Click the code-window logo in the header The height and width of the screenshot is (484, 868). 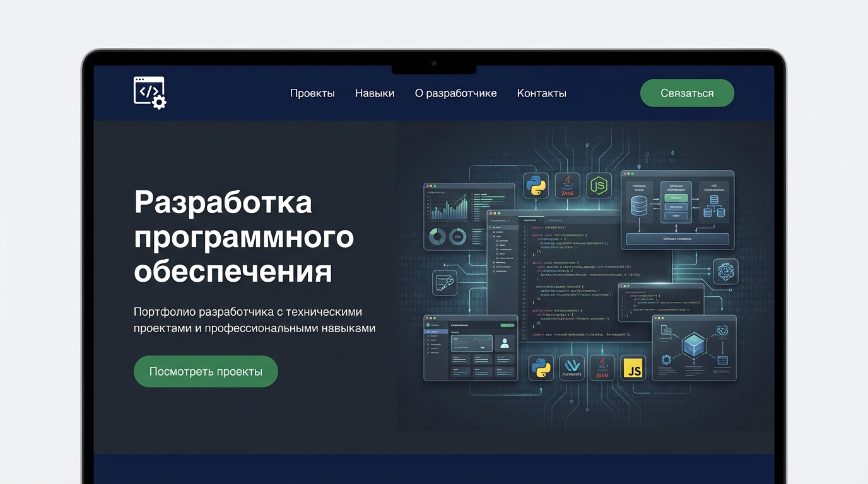pyautogui.click(x=149, y=92)
